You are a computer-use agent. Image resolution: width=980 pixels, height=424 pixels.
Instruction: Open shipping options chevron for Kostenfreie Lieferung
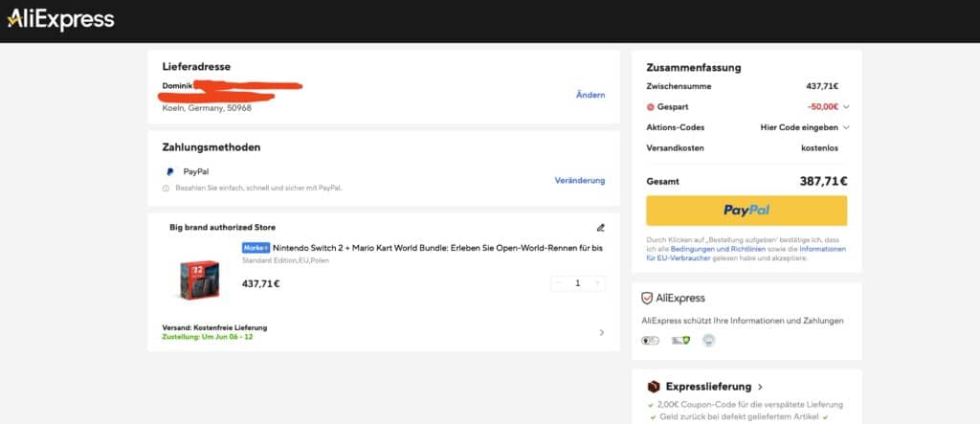point(601,333)
